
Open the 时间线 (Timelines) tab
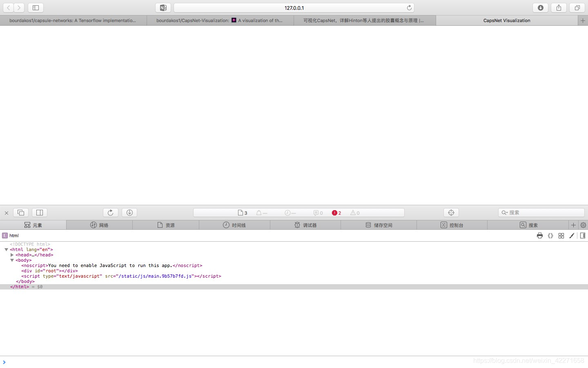(x=234, y=225)
